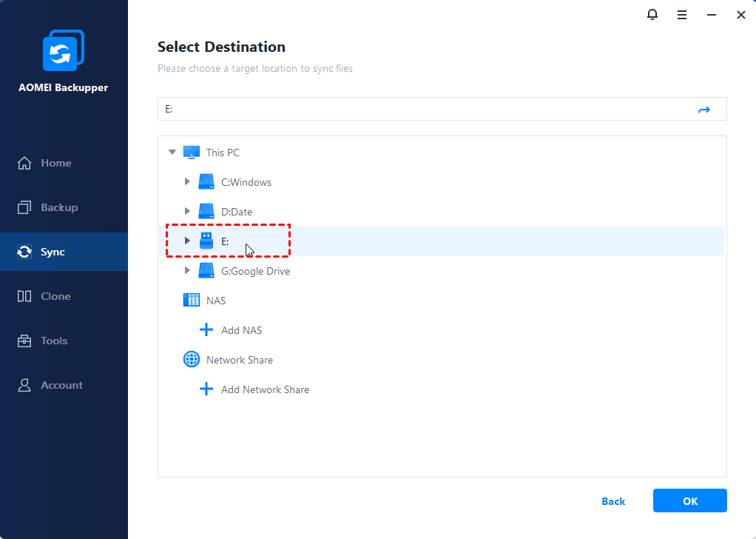756x539 pixels.
Task: Open the notifications bell icon
Action: [x=652, y=14]
